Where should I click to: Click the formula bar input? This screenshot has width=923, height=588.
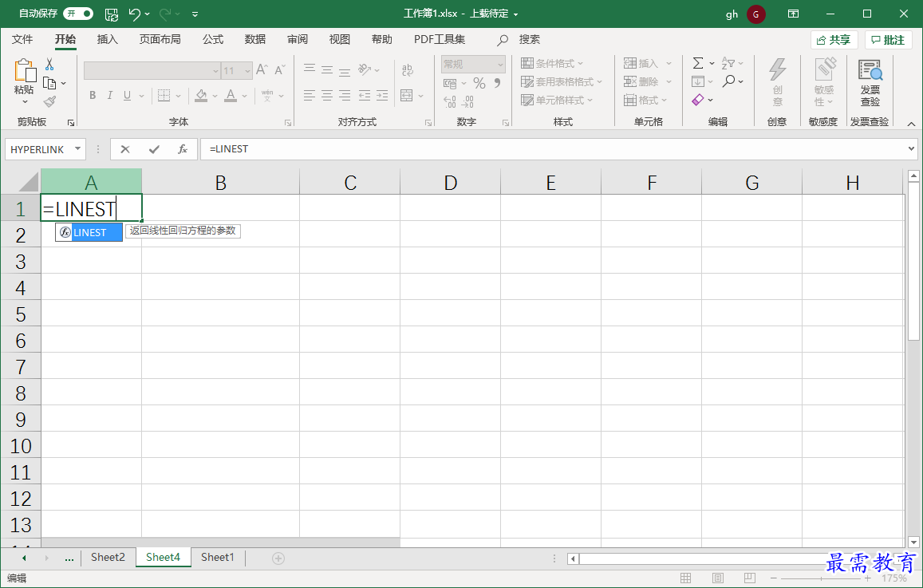554,149
